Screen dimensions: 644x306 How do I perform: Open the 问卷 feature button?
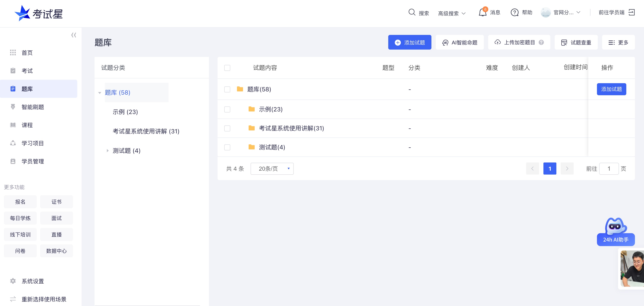point(20,251)
